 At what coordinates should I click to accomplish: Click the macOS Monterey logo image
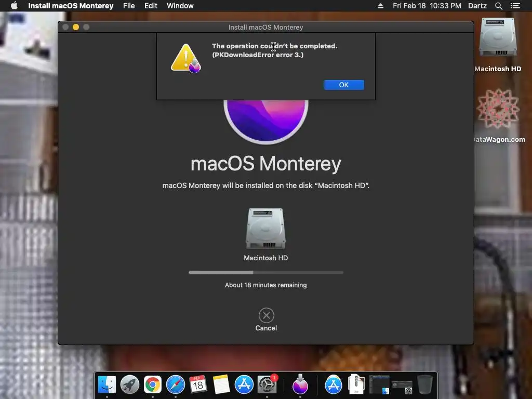pos(266,122)
